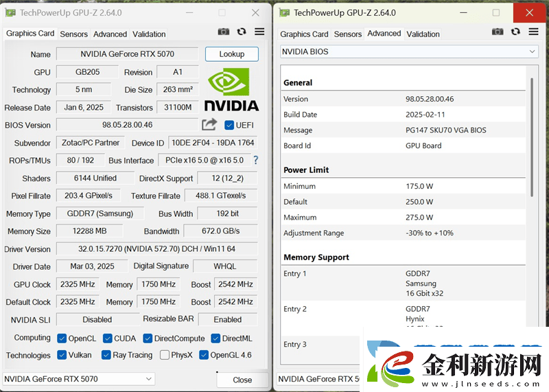Click the Digital Signature WHQL field
Screen dimensions: 549x392
[x=225, y=266]
